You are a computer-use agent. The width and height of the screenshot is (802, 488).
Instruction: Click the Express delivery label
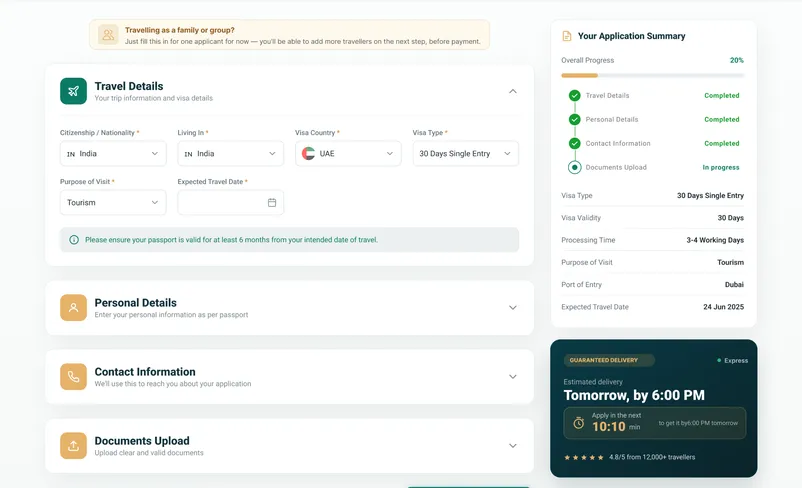click(x=732, y=361)
